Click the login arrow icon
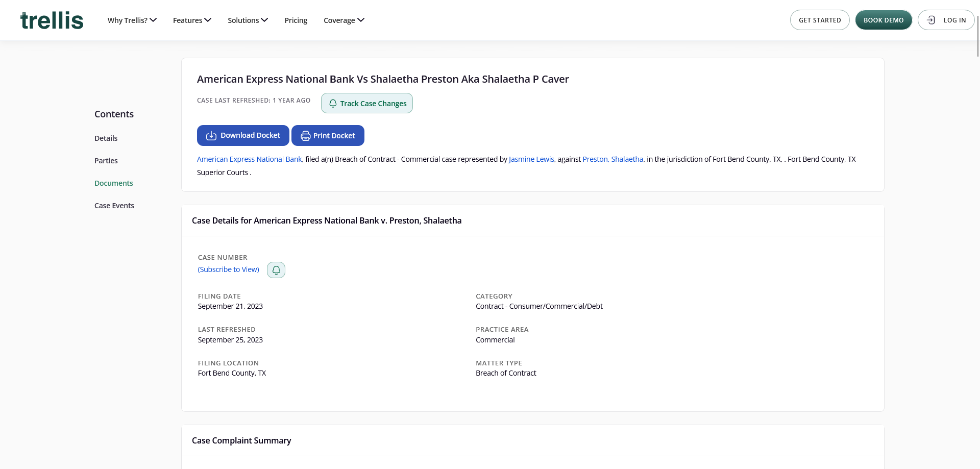Image resolution: width=980 pixels, height=469 pixels. coord(931,20)
